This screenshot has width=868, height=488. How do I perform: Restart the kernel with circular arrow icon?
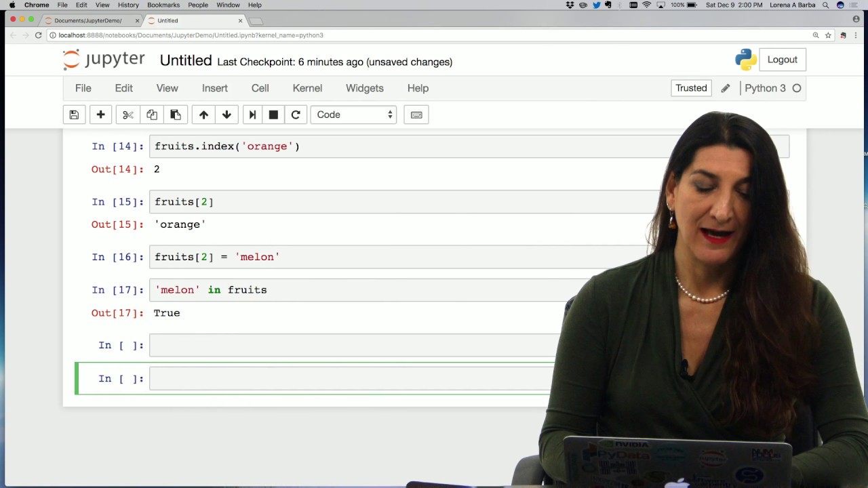pos(296,115)
